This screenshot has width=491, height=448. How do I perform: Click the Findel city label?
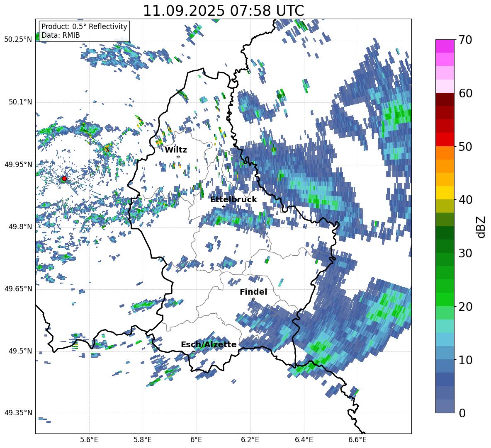coord(253,292)
